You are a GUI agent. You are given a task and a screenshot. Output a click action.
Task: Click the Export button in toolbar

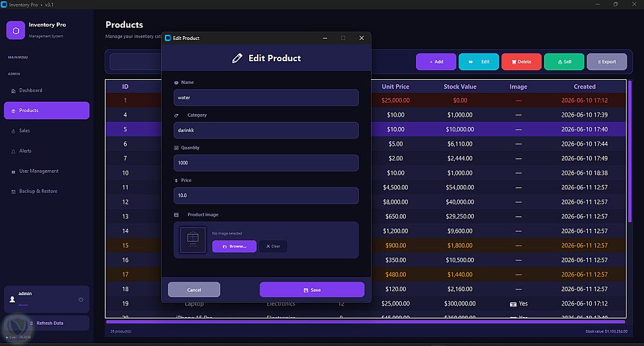click(607, 62)
